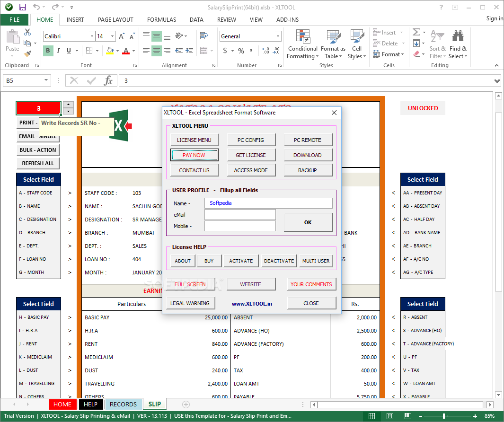
Task: Toggle Align Right horizontal alignment
Action: point(167,51)
